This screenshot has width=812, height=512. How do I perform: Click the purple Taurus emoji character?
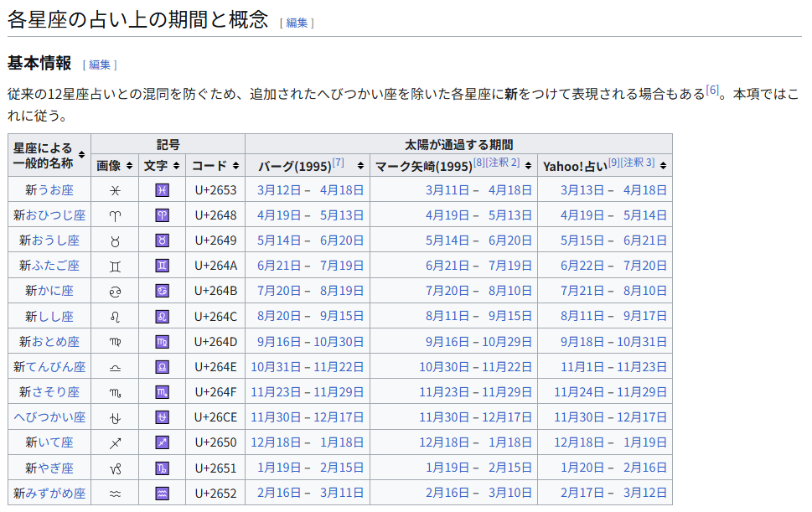[x=162, y=240]
